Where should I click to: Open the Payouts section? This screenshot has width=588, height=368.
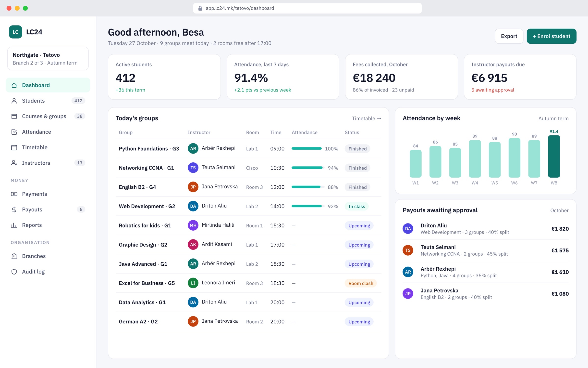(x=48, y=210)
